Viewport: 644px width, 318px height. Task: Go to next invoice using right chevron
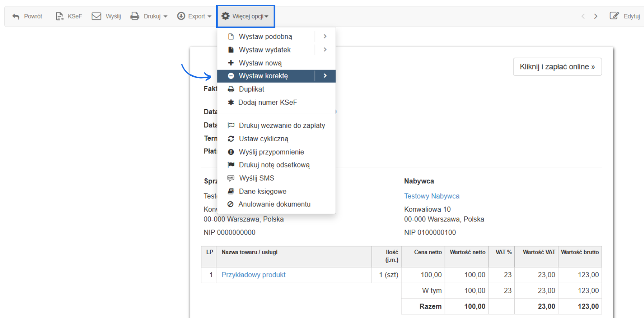click(x=596, y=16)
